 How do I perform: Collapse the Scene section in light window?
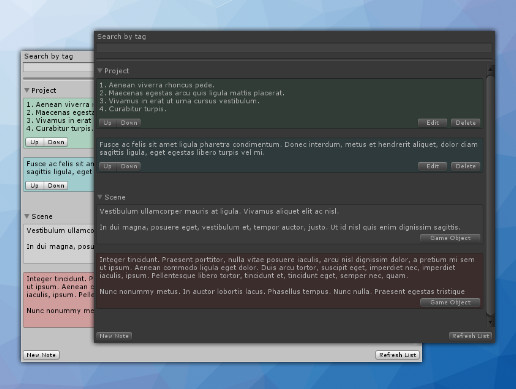[27, 216]
